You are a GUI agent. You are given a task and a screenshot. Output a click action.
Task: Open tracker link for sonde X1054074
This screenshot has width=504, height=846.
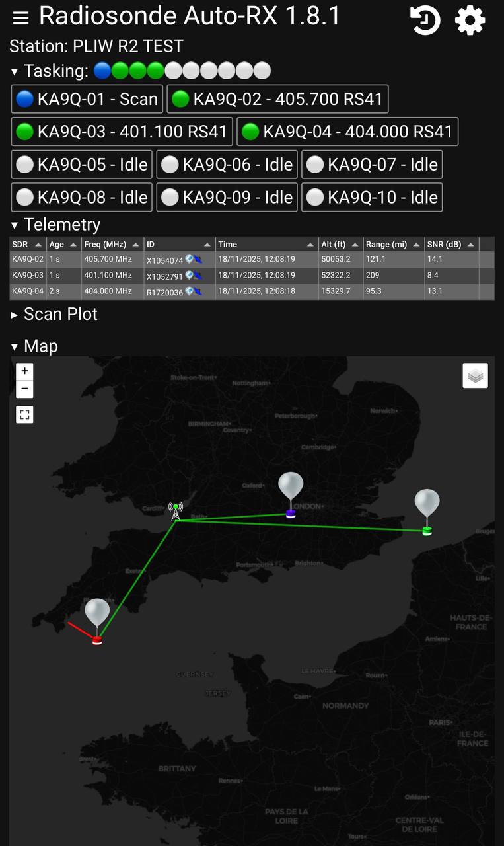point(194,260)
